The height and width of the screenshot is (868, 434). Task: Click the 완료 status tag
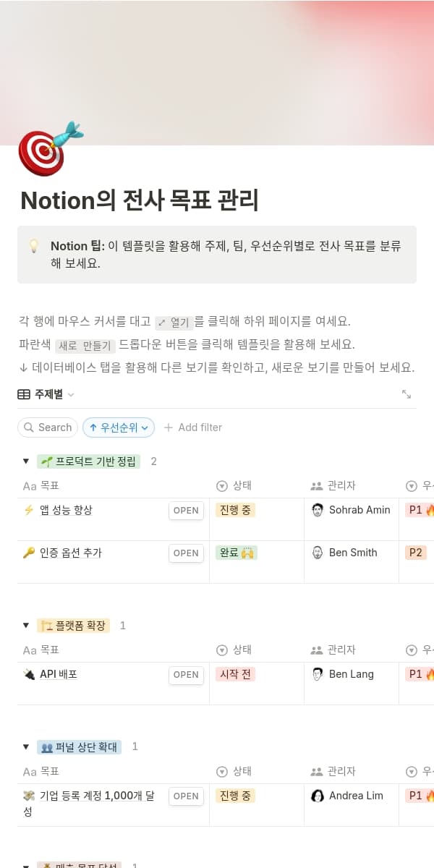click(237, 553)
